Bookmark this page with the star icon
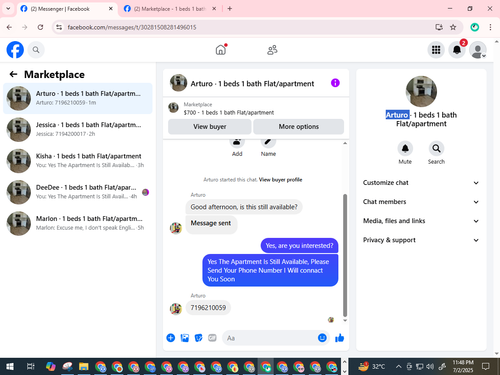The width and height of the screenshot is (500, 375). tap(453, 27)
